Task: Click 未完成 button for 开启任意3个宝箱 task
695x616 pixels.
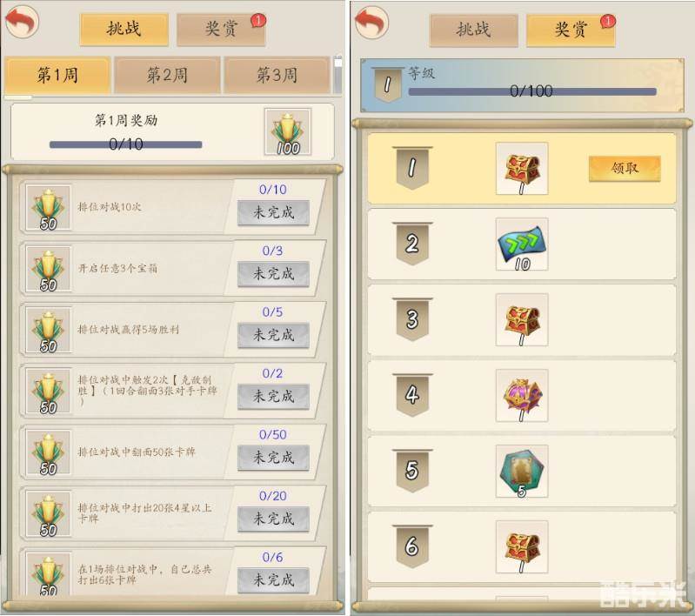Action: (273, 273)
